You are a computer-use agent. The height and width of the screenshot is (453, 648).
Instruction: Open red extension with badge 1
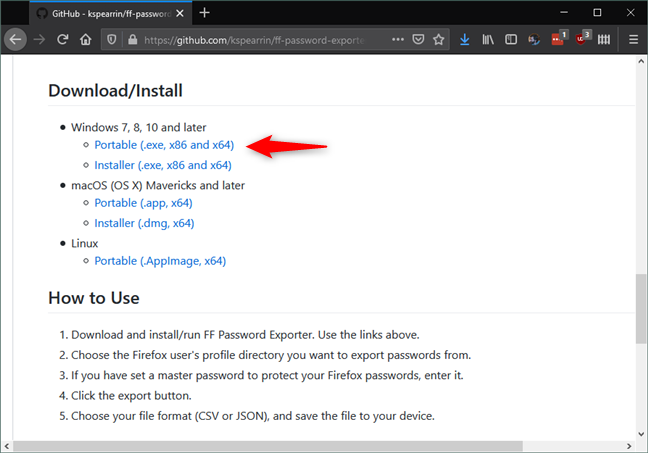559,38
